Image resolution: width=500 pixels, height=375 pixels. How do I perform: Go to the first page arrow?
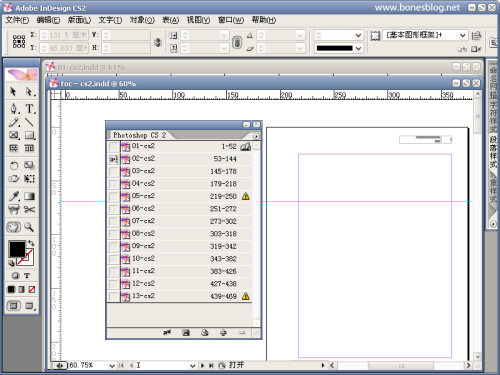coord(121,366)
